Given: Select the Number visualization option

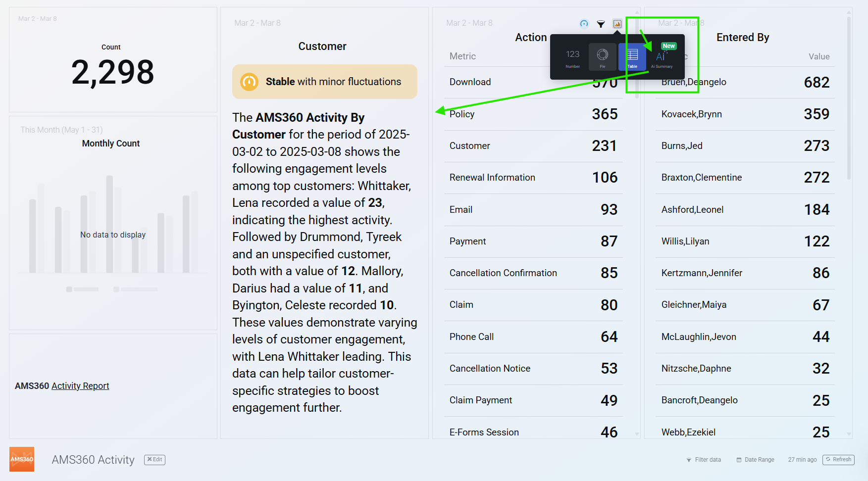Looking at the screenshot, I should (572, 57).
